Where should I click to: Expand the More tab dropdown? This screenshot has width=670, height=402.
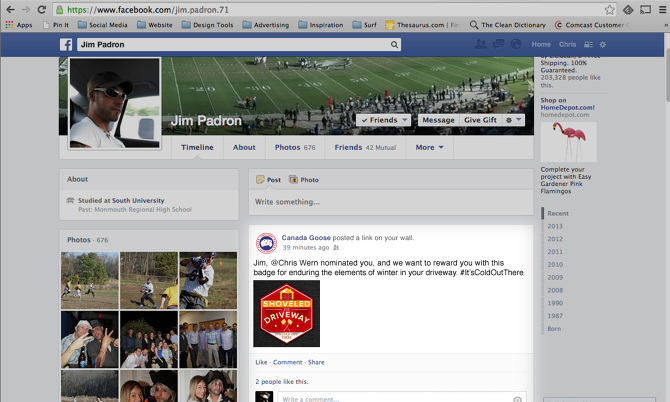pyautogui.click(x=429, y=147)
